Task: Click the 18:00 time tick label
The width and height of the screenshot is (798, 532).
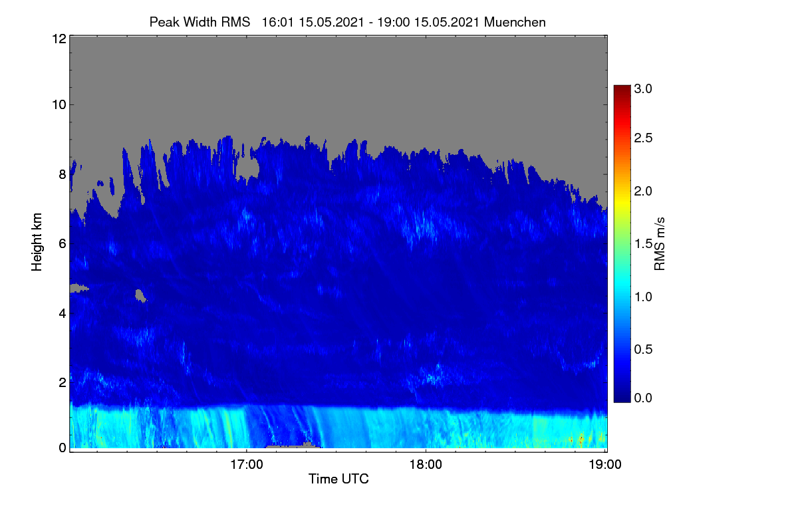Action: click(x=426, y=464)
